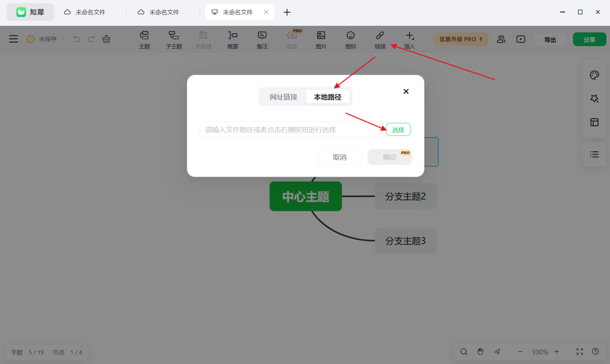This screenshot has height=364, width=610.
Task: Open the collaborators people icon
Action: tap(501, 39)
